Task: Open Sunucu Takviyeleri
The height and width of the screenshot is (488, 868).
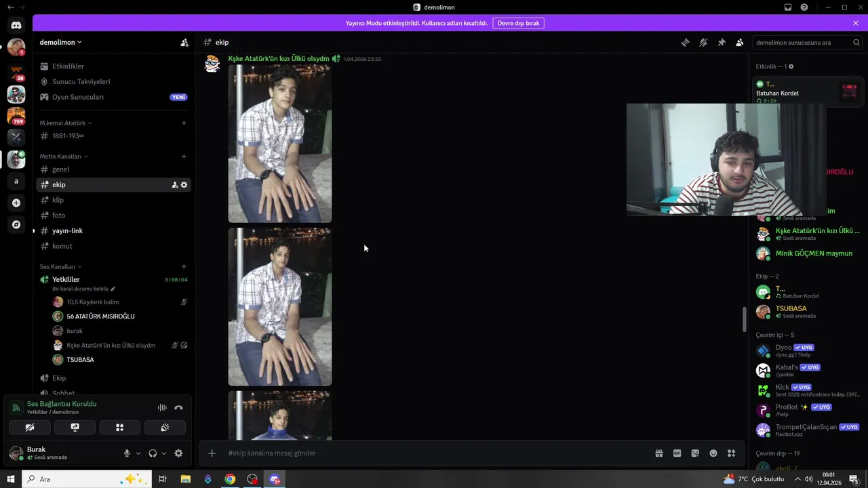Action: pyautogui.click(x=113, y=81)
